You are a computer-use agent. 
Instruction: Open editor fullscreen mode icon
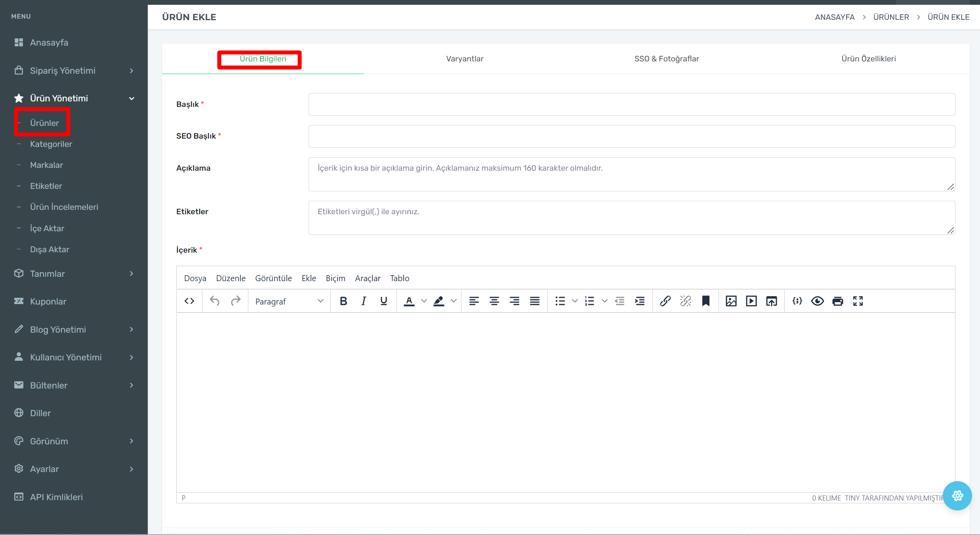858,301
